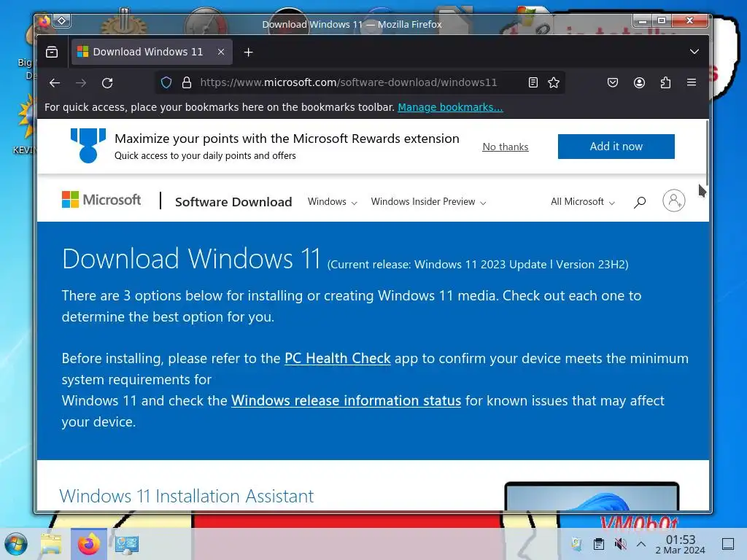Toggle the titlebar keep-on-all-desktops diamond icon
Viewport: 747px width, 560px height.
click(x=62, y=21)
